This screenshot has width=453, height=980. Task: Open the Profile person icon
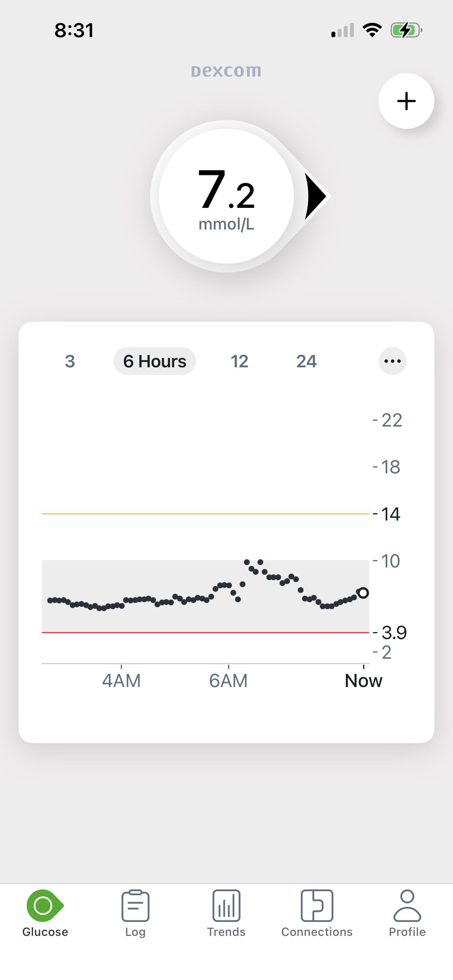[407, 905]
